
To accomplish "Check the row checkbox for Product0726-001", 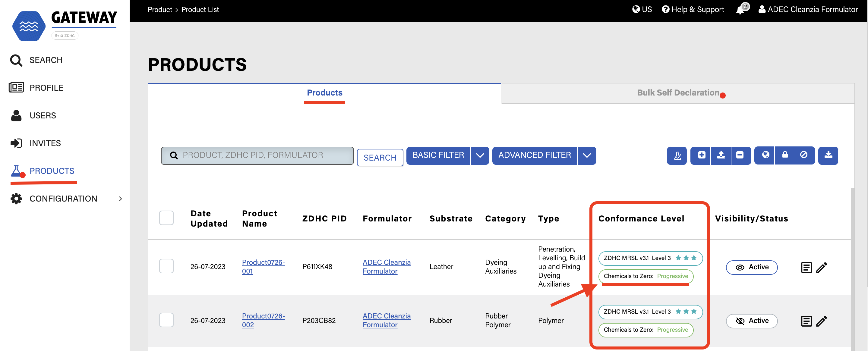I will point(166,266).
